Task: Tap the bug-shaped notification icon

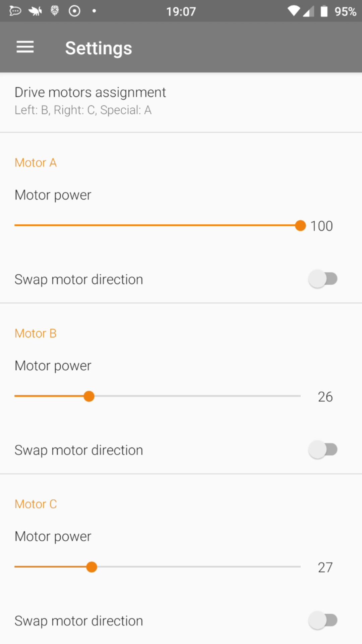Action: click(x=35, y=11)
